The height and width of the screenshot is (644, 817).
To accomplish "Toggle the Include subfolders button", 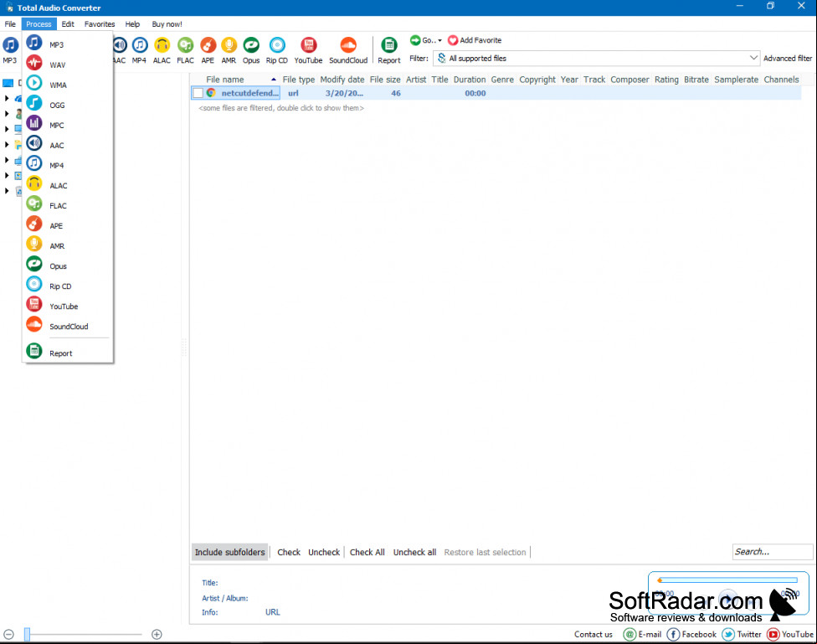I will [x=229, y=552].
